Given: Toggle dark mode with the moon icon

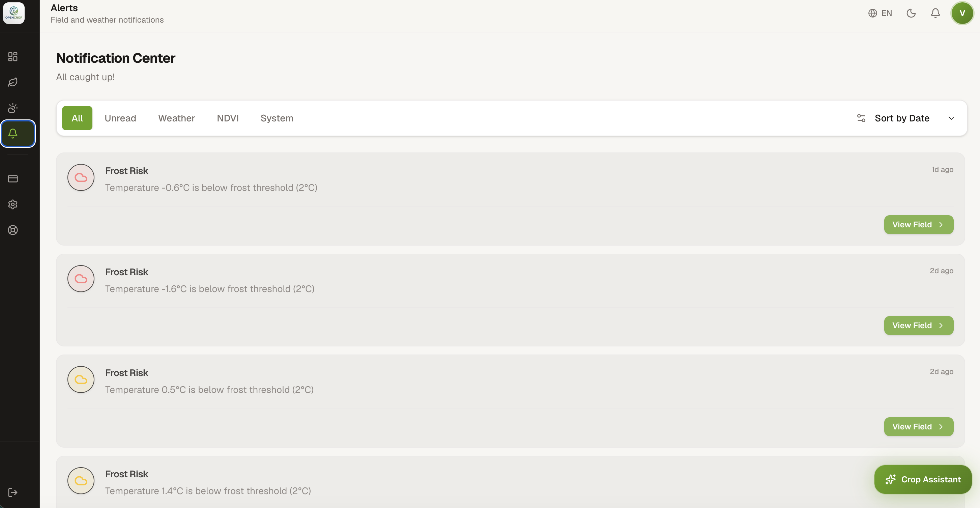Looking at the screenshot, I should [x=911, y=13].
